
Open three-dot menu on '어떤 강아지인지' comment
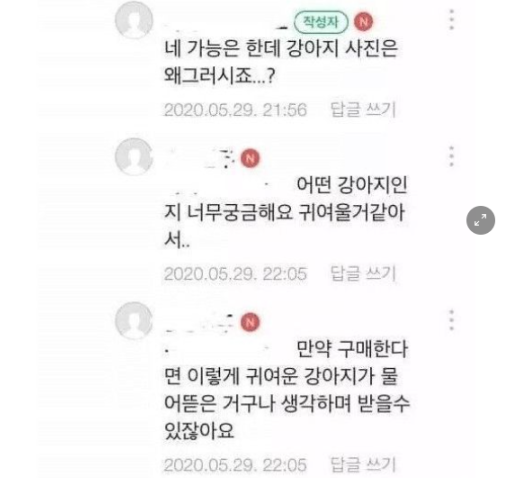[x=452, y=156]
